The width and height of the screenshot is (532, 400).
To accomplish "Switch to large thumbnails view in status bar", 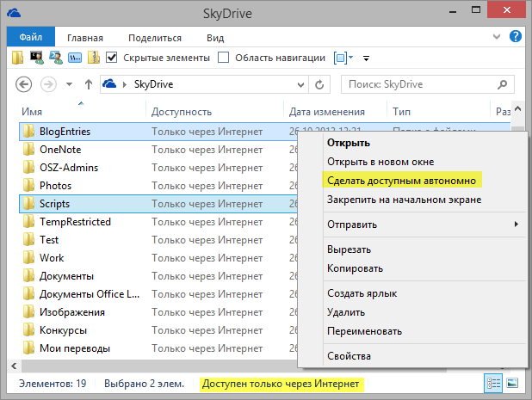I will (x=512, y=384).
